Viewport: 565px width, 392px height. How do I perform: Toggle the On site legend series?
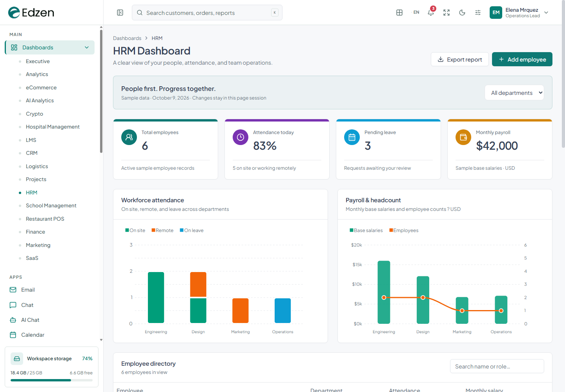(x=135, y=230)
